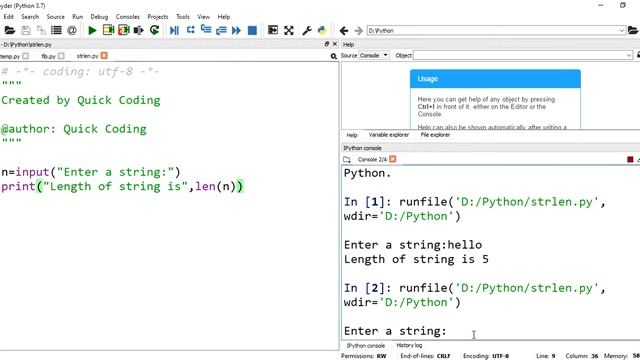Select the IPython console bottom tab

pos(365,346)
